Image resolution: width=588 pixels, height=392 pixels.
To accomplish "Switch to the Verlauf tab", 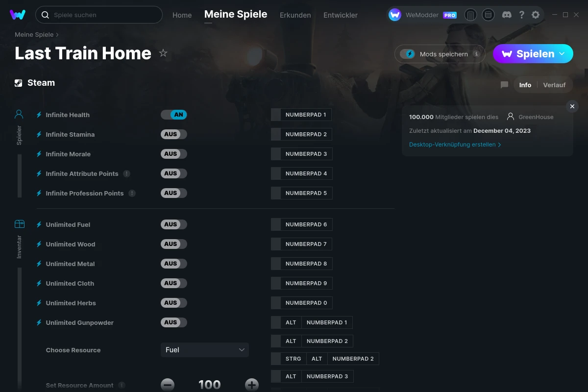I will click(x=554, y=85).
